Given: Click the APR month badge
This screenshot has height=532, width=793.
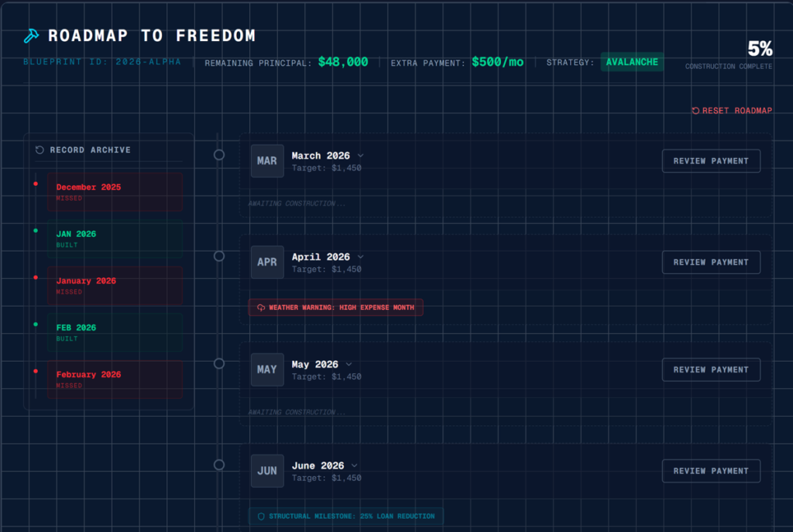Looking at the screenshot, I should click(x=266, y=262).
